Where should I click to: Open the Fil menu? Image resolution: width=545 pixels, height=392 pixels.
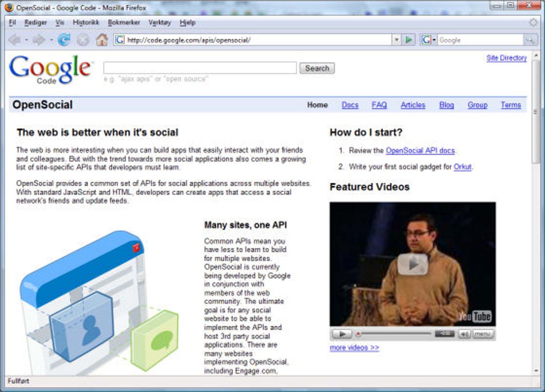[12, 22]
